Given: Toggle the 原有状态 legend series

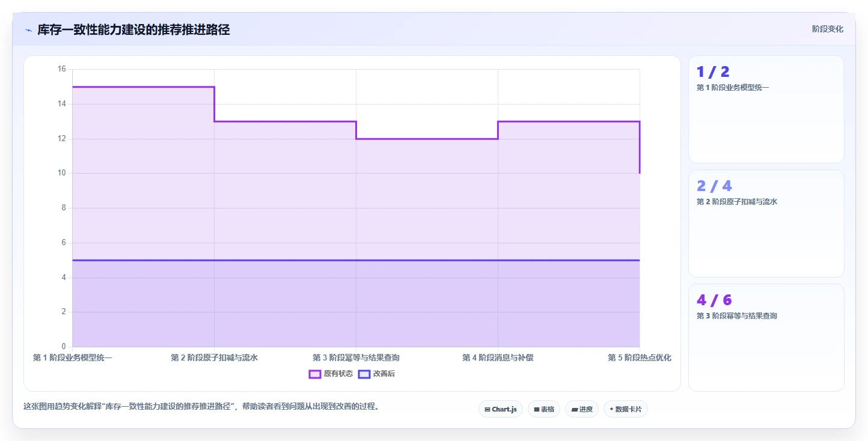Looking at the screenshot, I should pos(331,374).
